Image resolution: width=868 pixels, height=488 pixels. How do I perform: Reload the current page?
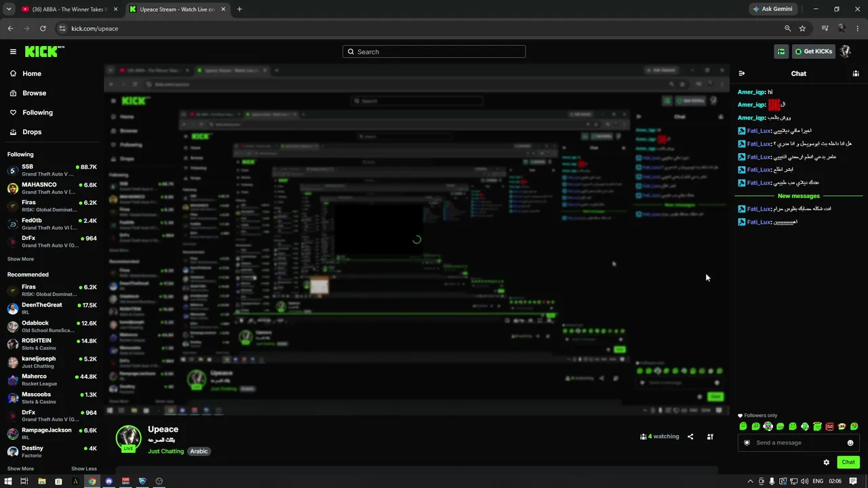coord(43,28)
